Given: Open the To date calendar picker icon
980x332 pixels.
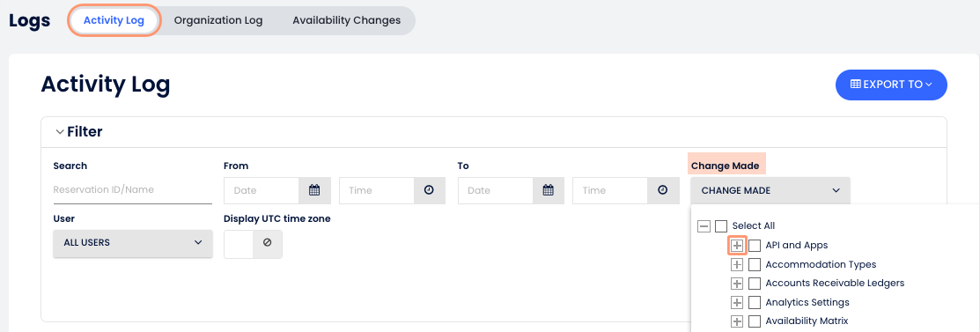Looking at the screenshot, I should [549, 191].
